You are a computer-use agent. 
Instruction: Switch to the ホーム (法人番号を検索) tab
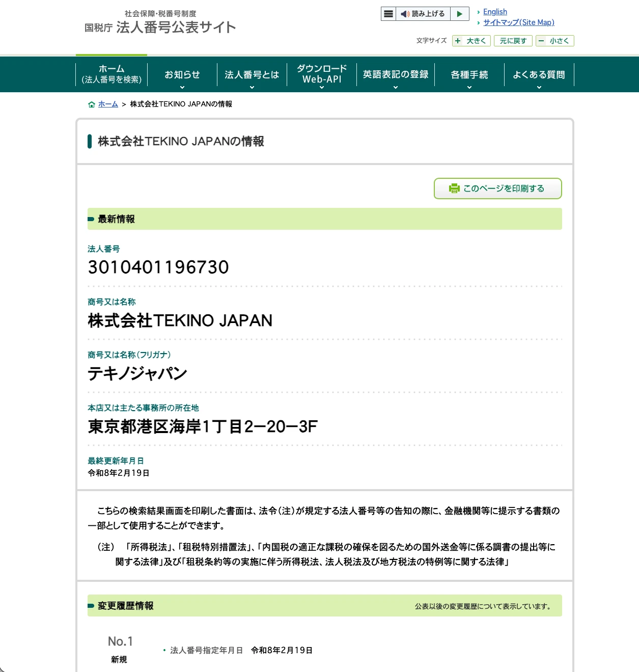[110, 74]
